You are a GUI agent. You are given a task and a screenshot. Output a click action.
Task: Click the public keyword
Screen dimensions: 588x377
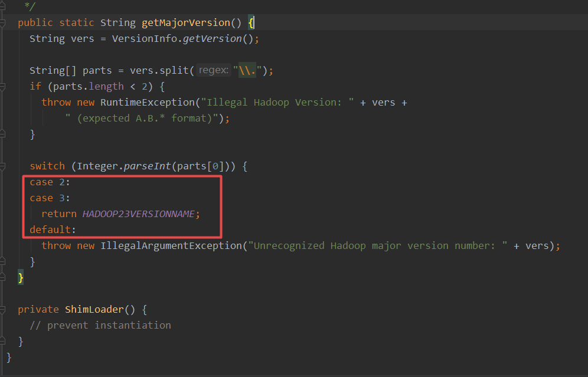point(35,23)
